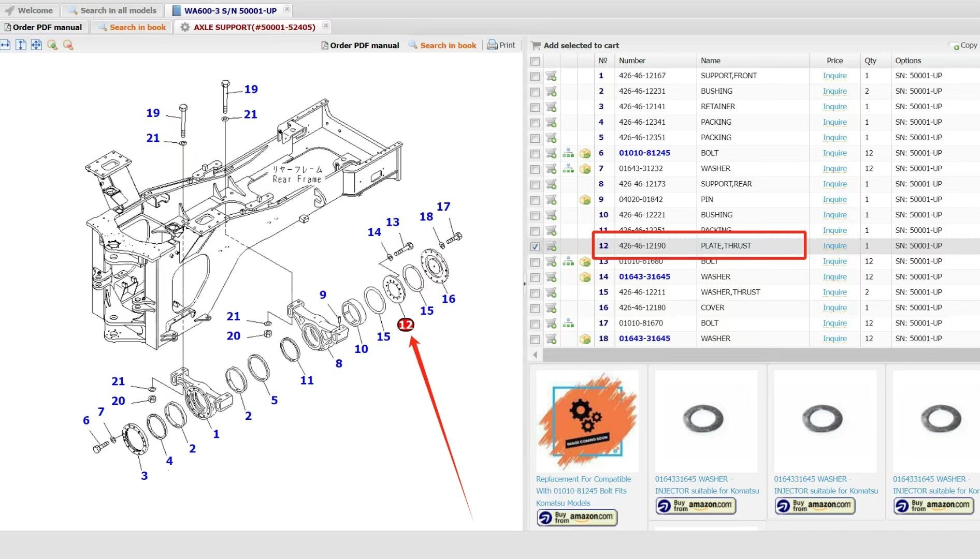
Task: Check the box for BOLT 01010-81245
Action: click(535, 154)
